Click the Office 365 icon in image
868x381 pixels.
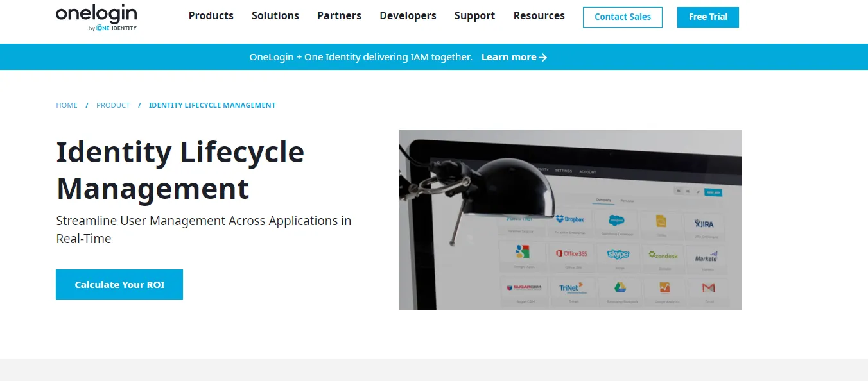(571, 253)
